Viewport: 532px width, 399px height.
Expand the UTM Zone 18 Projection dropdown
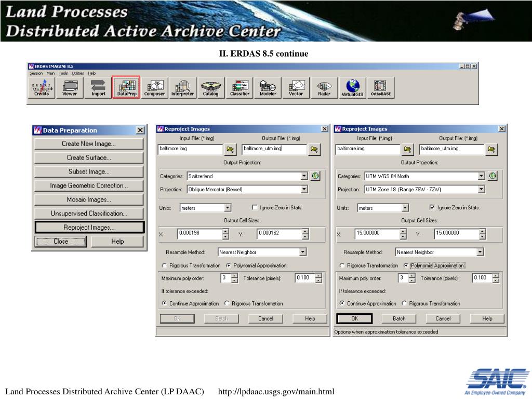482,189
